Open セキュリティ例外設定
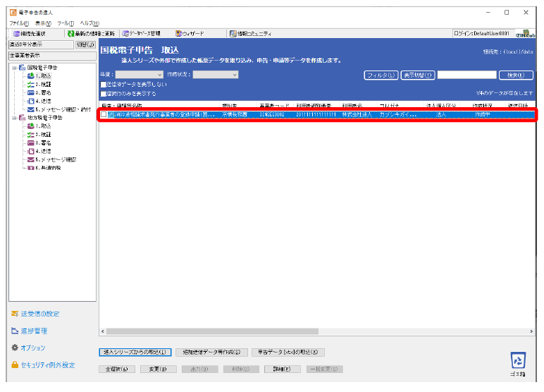The width and height of the screenshot is (544, 392). click(x=43, y=365)
